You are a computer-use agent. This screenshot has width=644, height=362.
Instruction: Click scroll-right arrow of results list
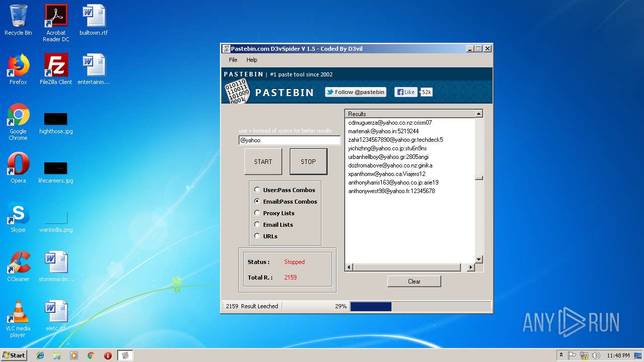point(471,267)
